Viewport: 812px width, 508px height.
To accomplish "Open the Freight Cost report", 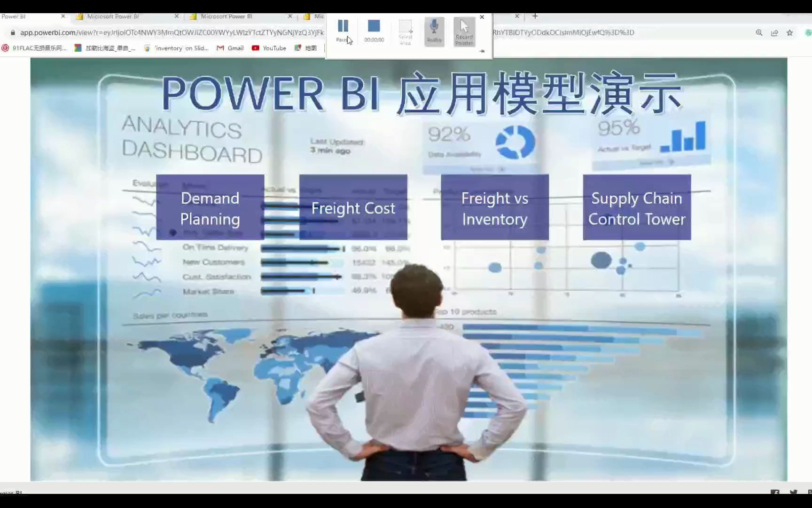I will tap(353, 207).
